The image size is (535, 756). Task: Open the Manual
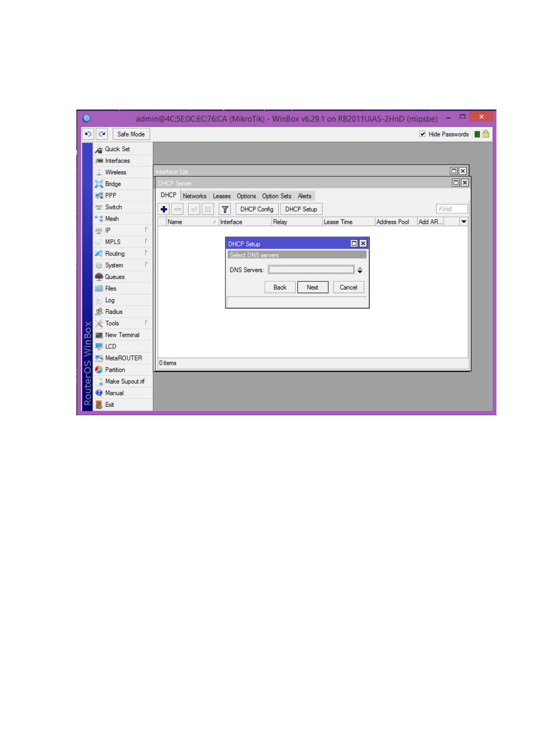coord(123,393)
